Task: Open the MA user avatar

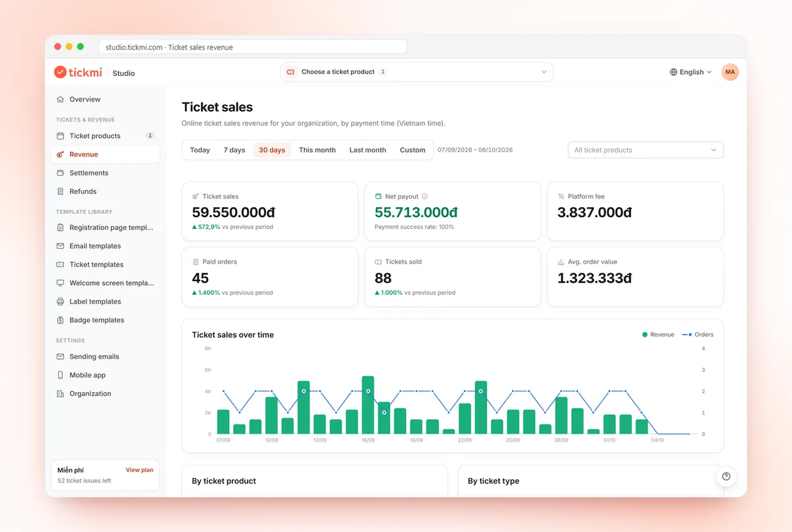Action: [x=730, y=72]
